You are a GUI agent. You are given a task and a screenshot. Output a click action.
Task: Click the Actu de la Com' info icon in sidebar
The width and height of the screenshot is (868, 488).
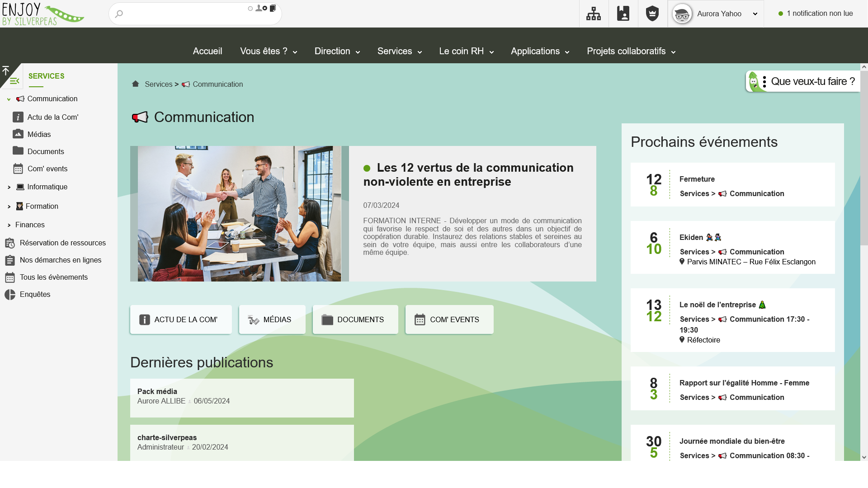18,117
